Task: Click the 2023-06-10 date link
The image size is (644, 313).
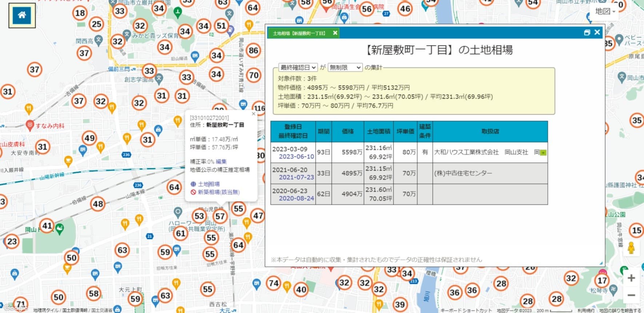Action: tap(296, 156)
